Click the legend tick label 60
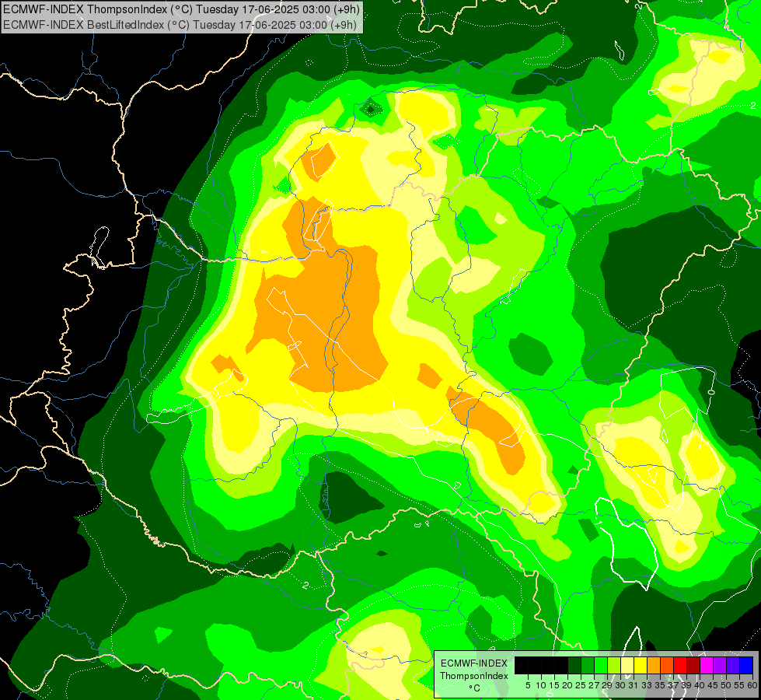The width and height of the screenshot is (761, 700). [752, 685]
